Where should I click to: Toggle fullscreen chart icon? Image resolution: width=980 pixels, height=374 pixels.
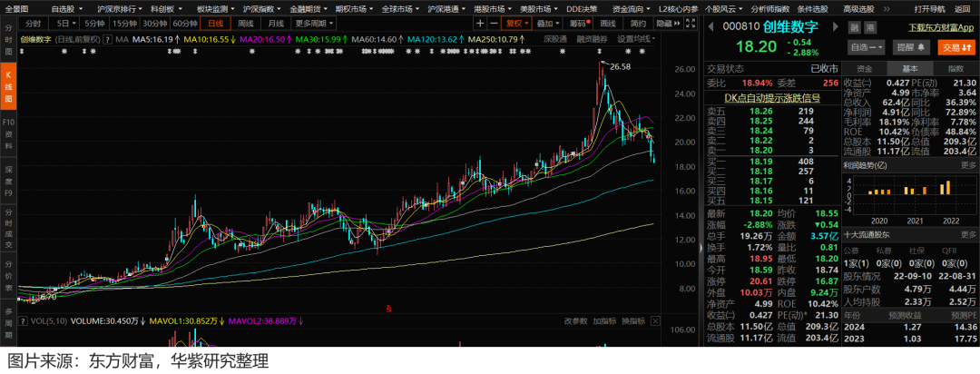click(691, 23)
